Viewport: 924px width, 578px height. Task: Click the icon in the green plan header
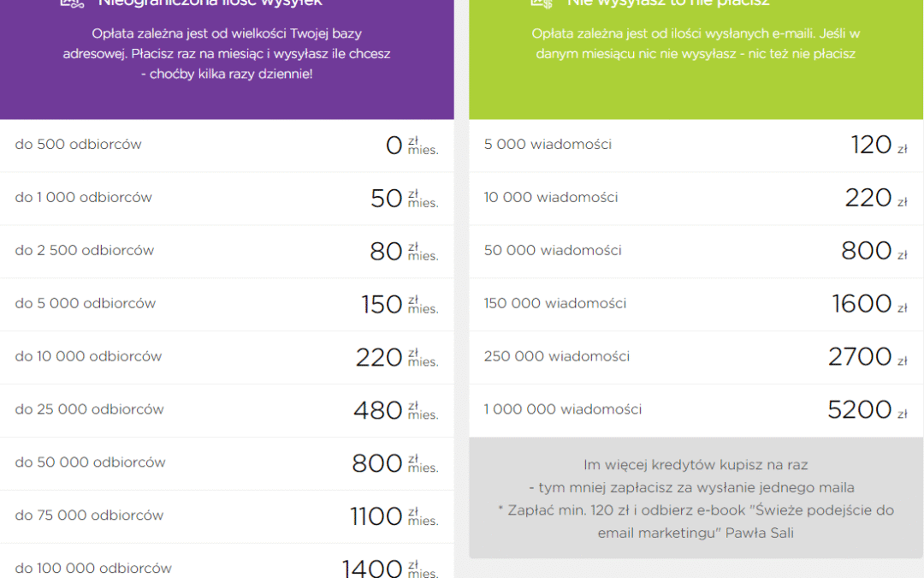click(x=542, y=3)
